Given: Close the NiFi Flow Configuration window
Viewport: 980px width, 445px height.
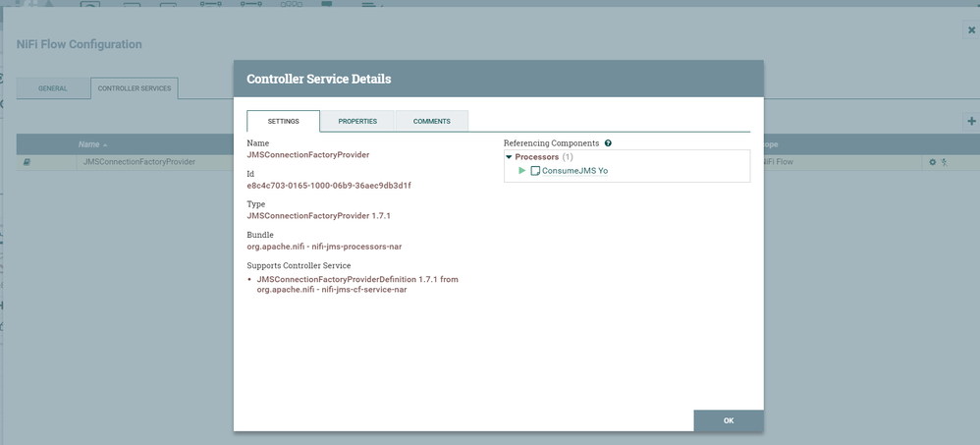Looking at the screenshot, I should point(971,29).
